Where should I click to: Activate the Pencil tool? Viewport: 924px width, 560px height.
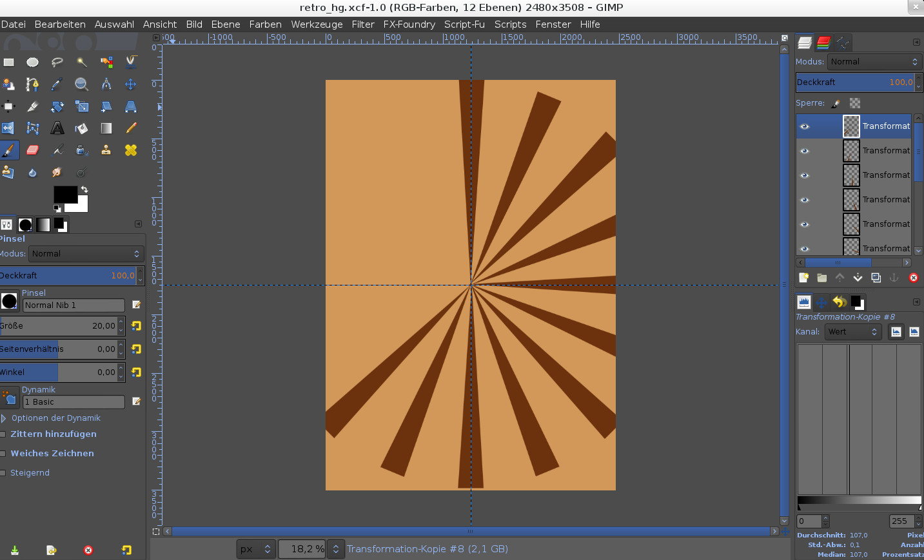tap(131, 128)
